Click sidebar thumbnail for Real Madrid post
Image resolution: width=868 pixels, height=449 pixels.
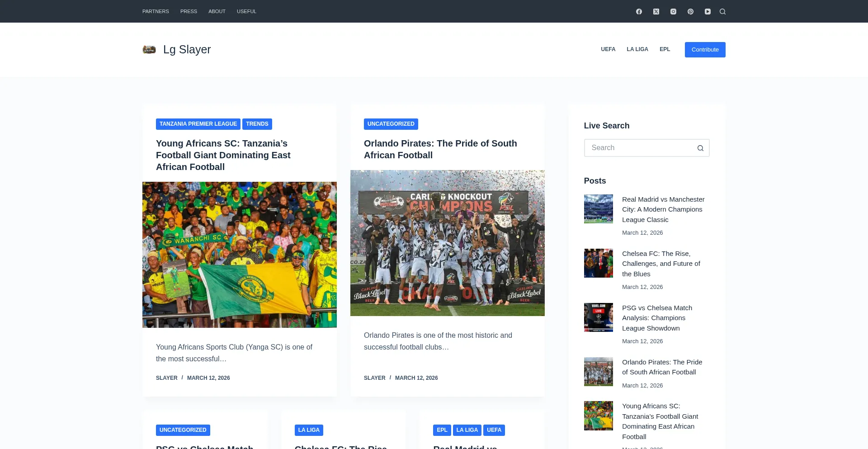599,209
